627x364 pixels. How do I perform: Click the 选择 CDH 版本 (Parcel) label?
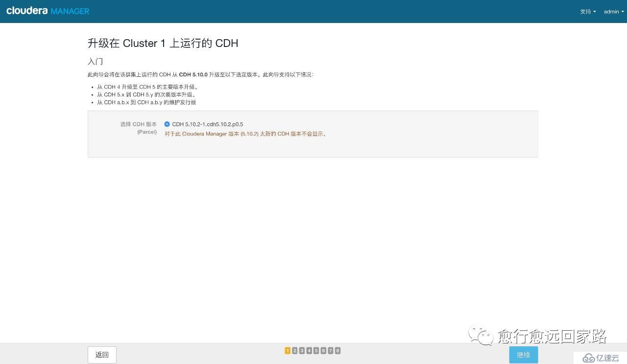point(139,128)
